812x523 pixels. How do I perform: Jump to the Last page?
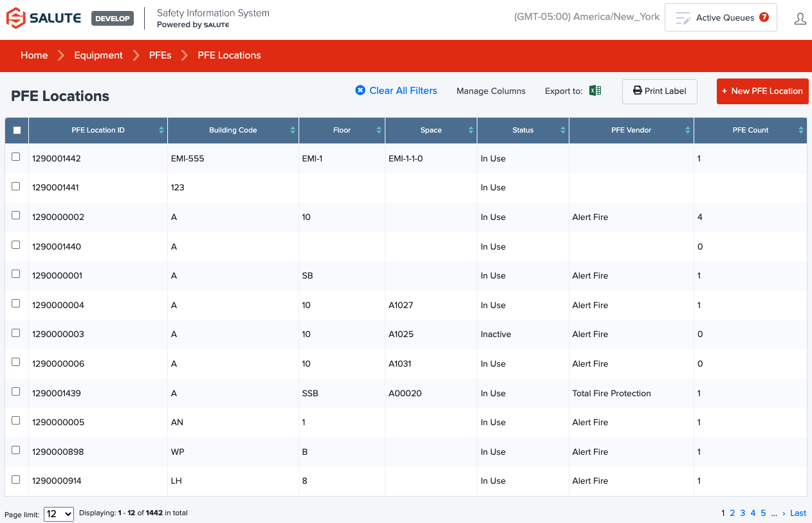(x=798, y=513)
